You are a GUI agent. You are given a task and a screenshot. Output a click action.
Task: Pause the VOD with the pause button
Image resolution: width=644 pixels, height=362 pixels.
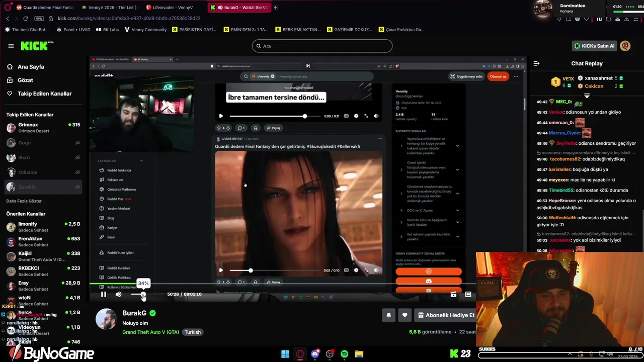(104, 294)
